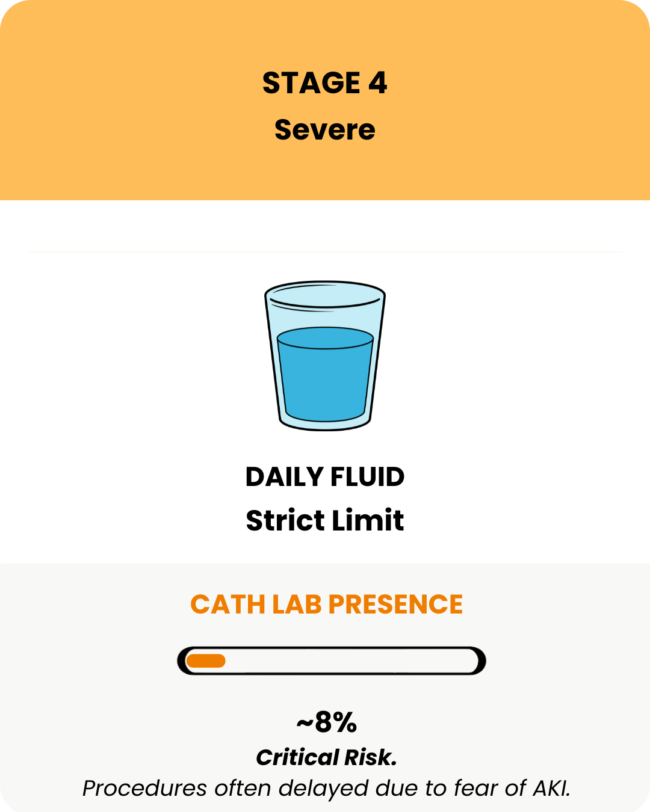Click the empty rim of the glass

(x=325, y=296)
